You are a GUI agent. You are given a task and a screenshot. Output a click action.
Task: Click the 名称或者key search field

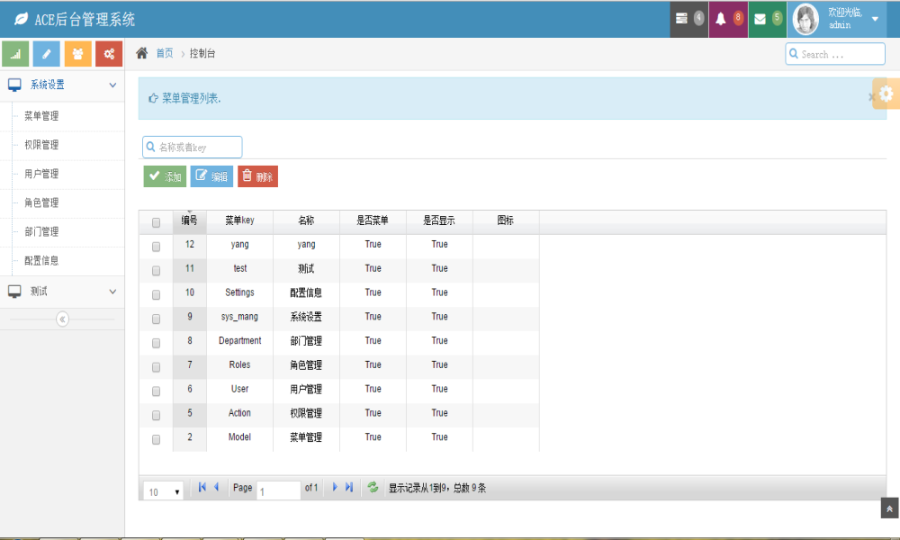(197, 147)
